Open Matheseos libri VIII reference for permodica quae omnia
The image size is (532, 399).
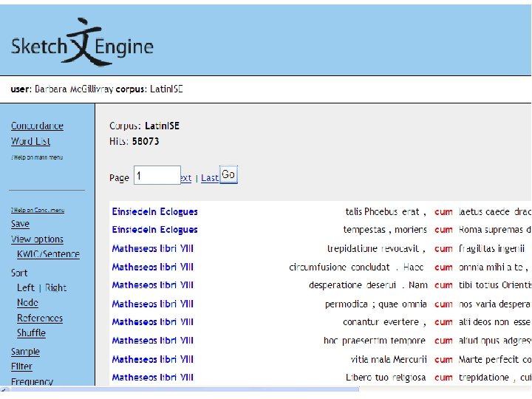[153, 304]
